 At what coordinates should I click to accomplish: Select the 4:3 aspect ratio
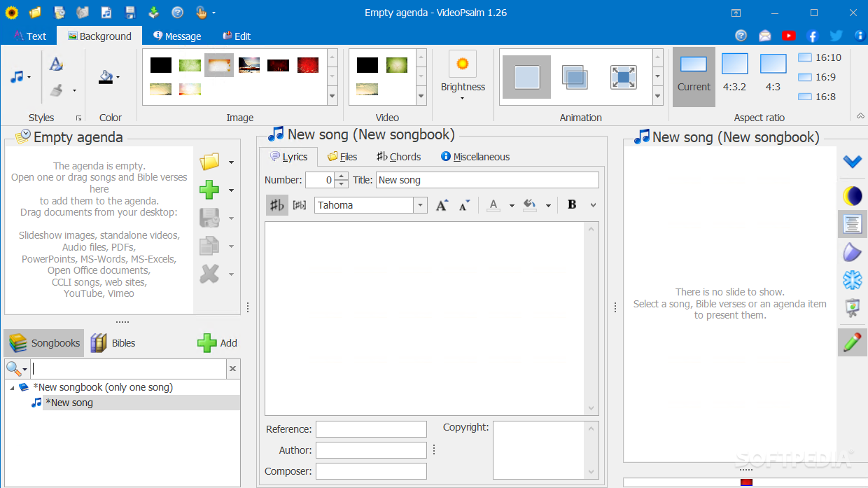click(x=773, y=74)
